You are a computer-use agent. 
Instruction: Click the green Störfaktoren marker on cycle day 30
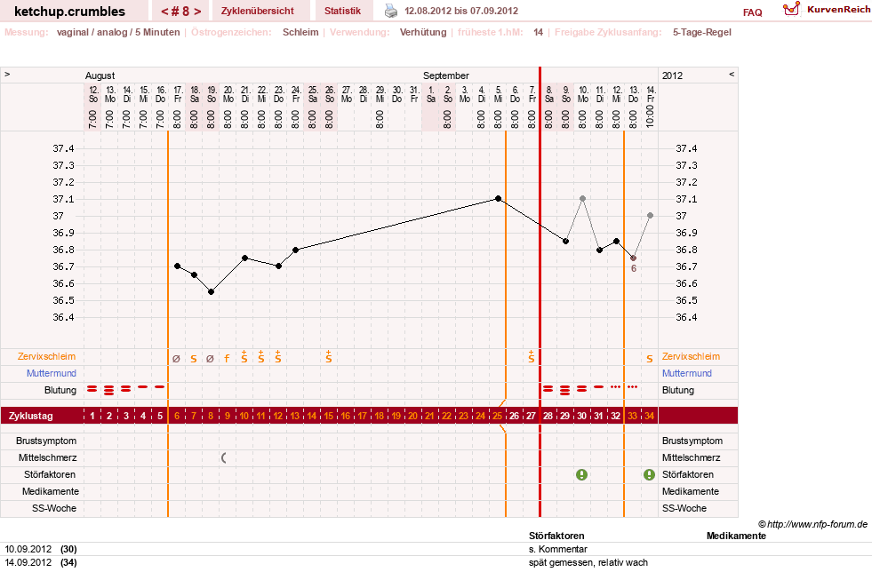point(581,474)
